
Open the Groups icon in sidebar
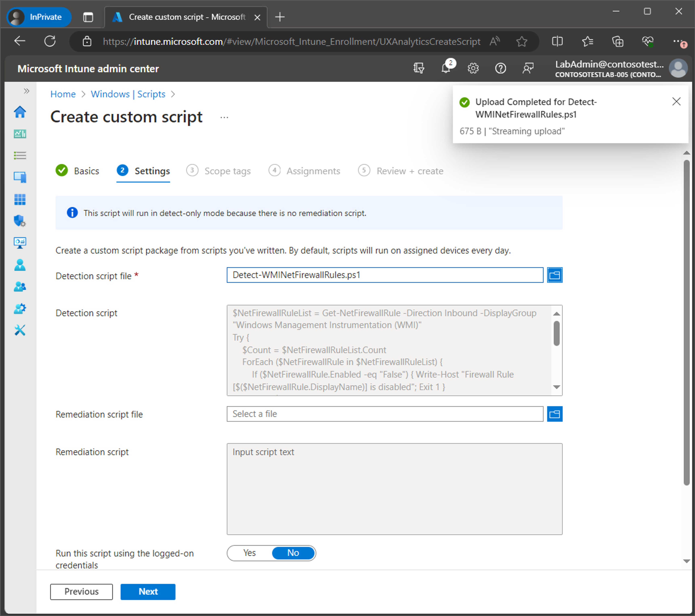(20, 287)
